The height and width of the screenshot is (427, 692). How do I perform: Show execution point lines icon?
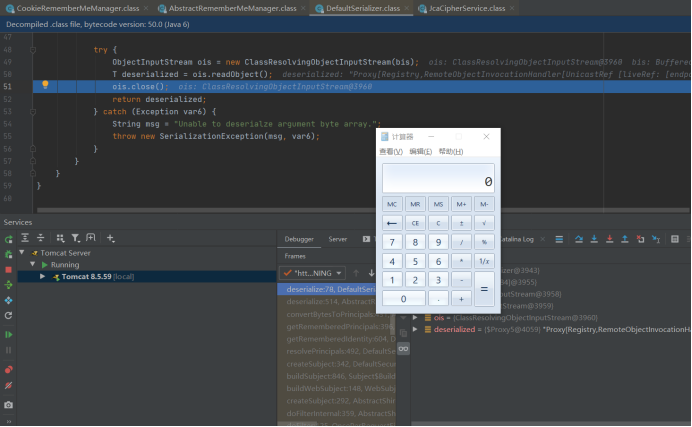point(559,239)
